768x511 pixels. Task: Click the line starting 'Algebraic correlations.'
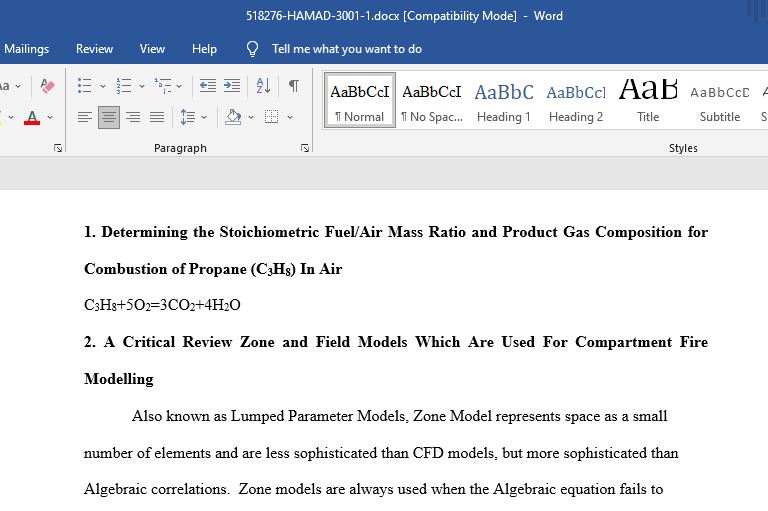tap(374, 489)
